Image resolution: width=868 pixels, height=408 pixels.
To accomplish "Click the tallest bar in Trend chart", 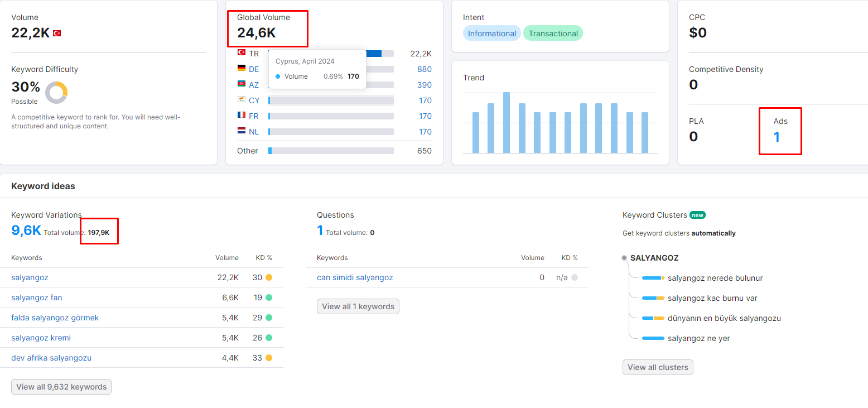I will [507, 122].
